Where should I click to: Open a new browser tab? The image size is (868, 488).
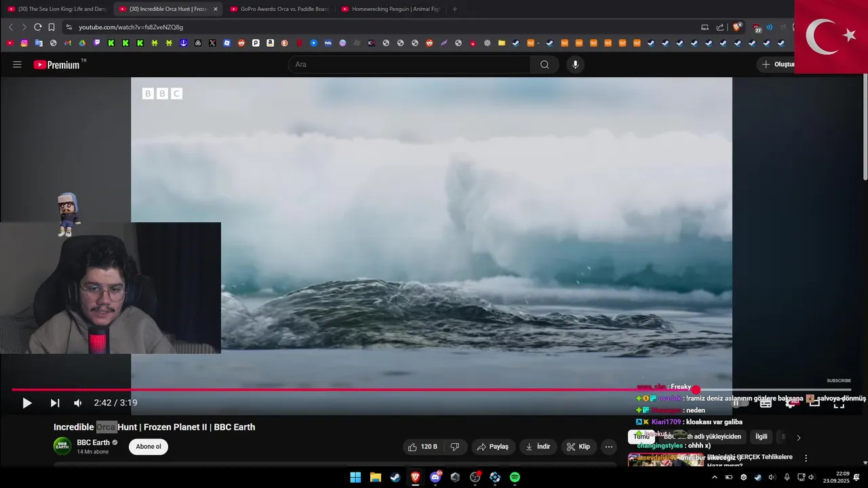click(x=454, y=9)
